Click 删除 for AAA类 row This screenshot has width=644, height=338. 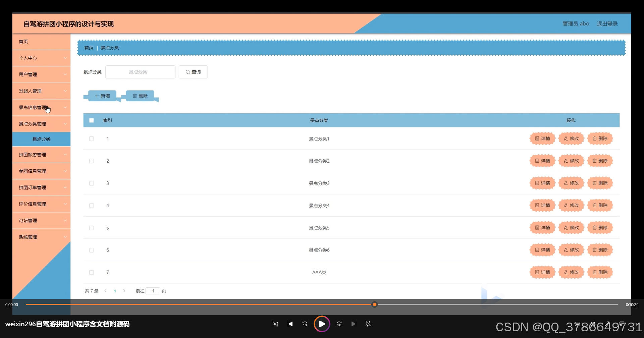[600, 272]
